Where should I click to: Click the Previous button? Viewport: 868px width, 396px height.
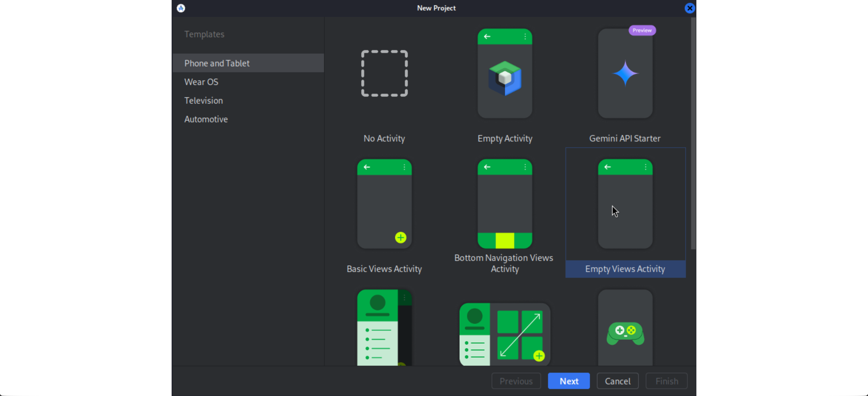pyautogui.click(x=516, y=381)
